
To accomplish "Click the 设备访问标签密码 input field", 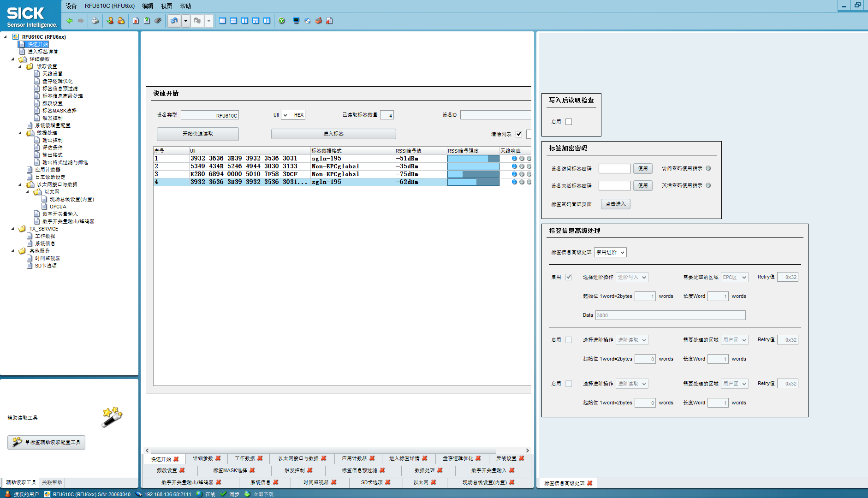I will tap(615, 168).
